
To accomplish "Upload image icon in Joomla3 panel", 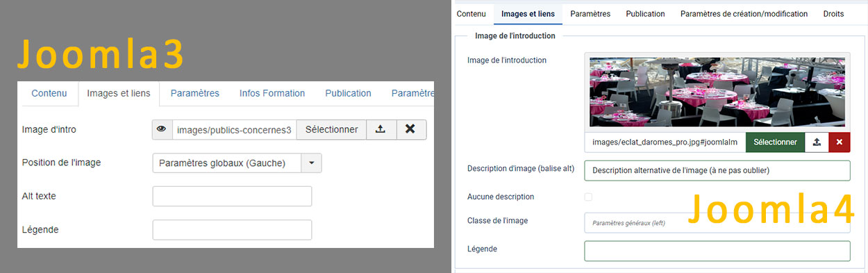I will tap(381, 130).
